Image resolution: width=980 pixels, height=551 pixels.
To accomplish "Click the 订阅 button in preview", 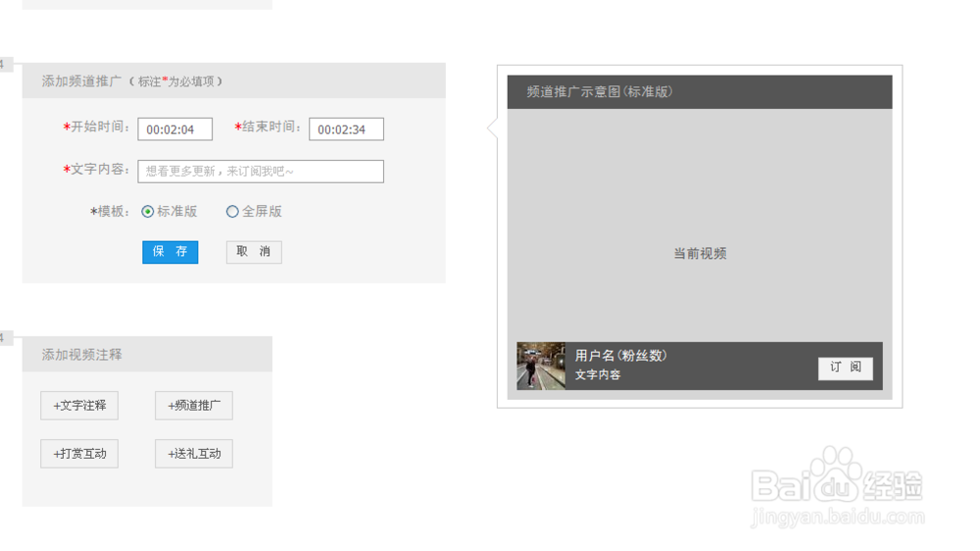I will pos(846,368).
